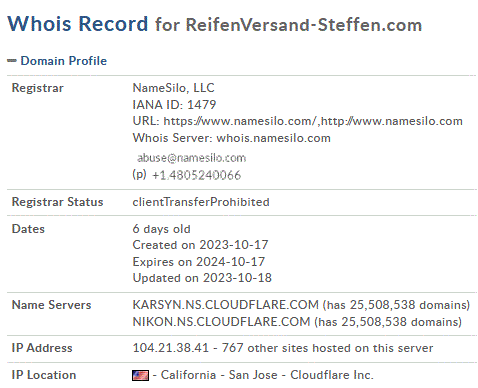Open the namesilo.com URL text
Image resolution: width=478 pixels, height=388 pixels.
313,121
